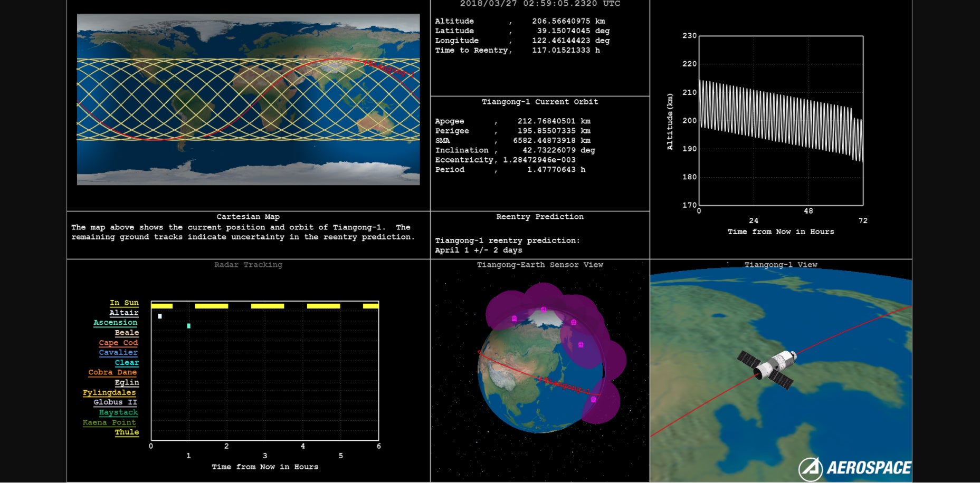
Task: Click the Tiangong-1 label on sensor globe
Action: tap(566, 384)
